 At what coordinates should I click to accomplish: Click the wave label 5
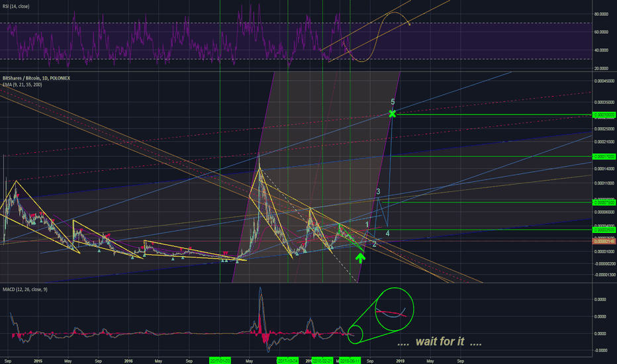pyautogui.click(x=393, y=102)
